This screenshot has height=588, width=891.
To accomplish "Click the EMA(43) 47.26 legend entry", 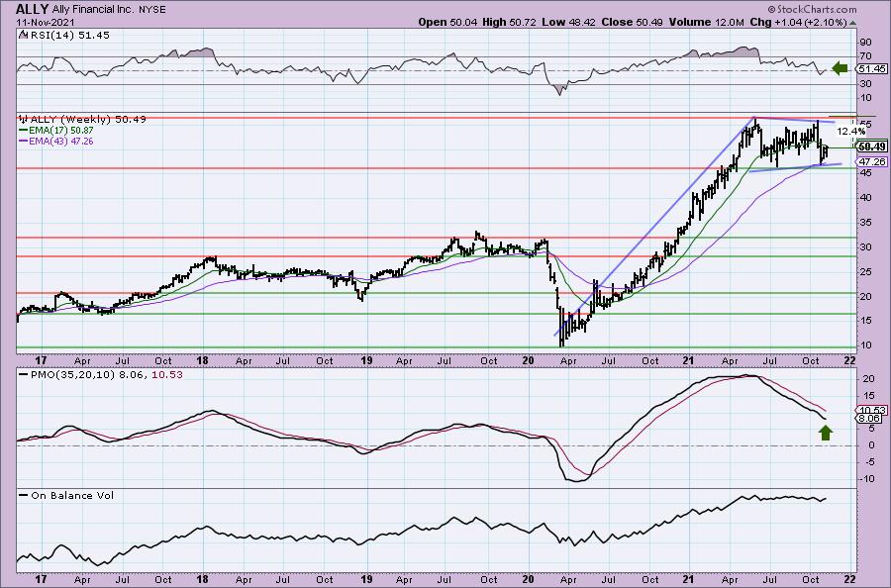I will coord(60,141).
